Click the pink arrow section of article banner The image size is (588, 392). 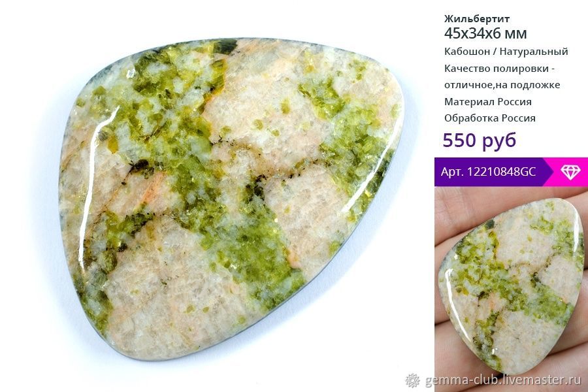pos(567,172)
